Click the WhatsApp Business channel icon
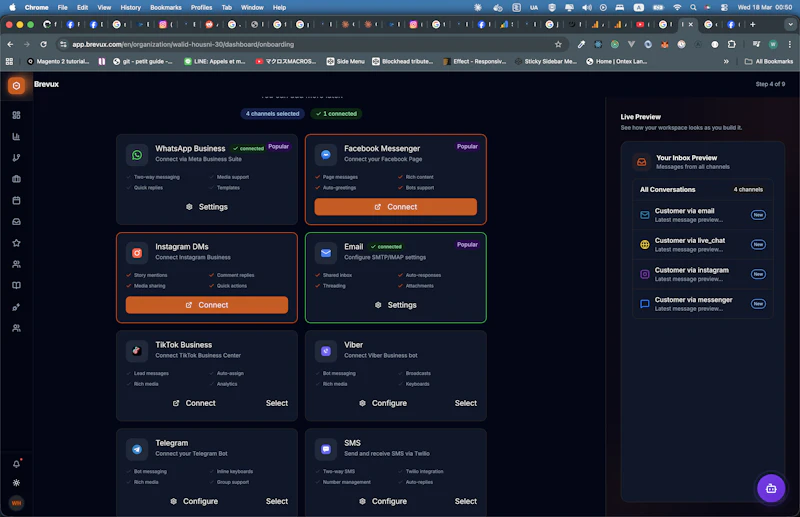 pos(137,155)
